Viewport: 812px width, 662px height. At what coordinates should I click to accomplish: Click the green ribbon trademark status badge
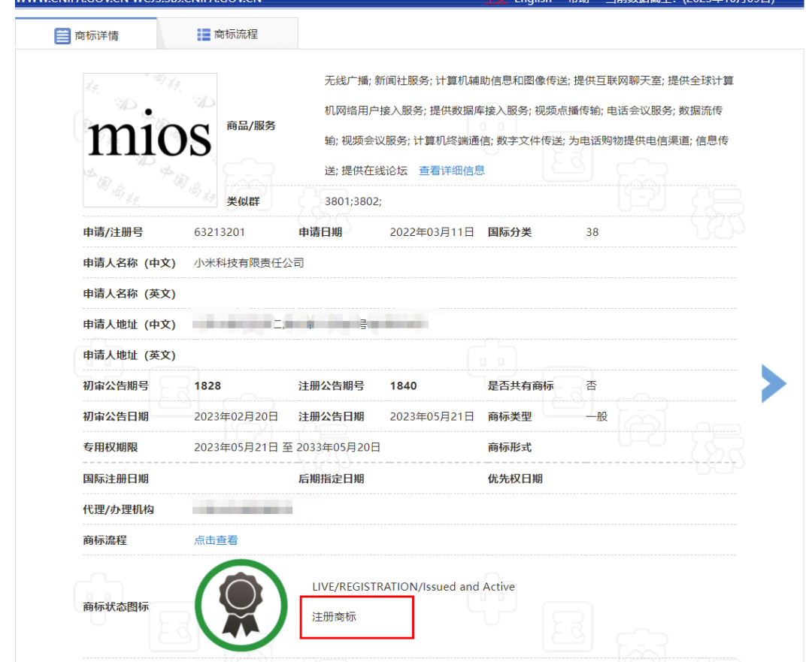tap(241, 606)
